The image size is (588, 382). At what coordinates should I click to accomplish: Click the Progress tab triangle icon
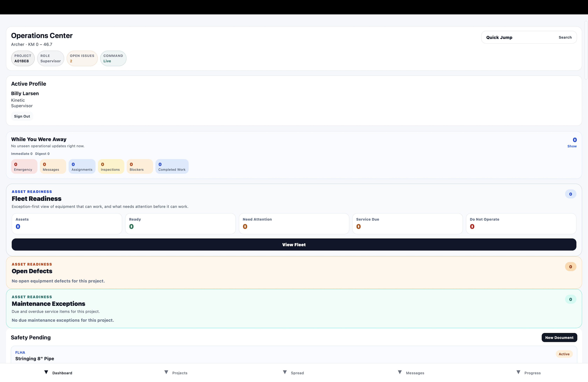[x=518, y=372]
